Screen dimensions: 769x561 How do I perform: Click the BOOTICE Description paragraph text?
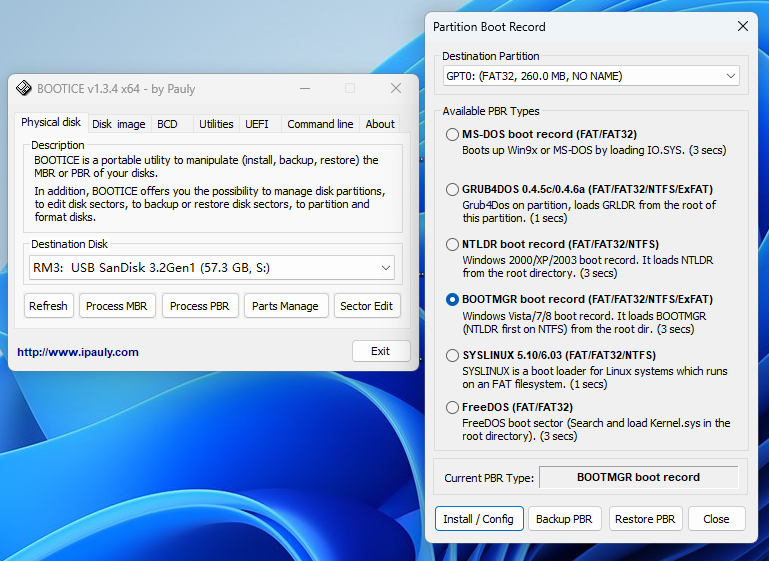coord(210,188)
